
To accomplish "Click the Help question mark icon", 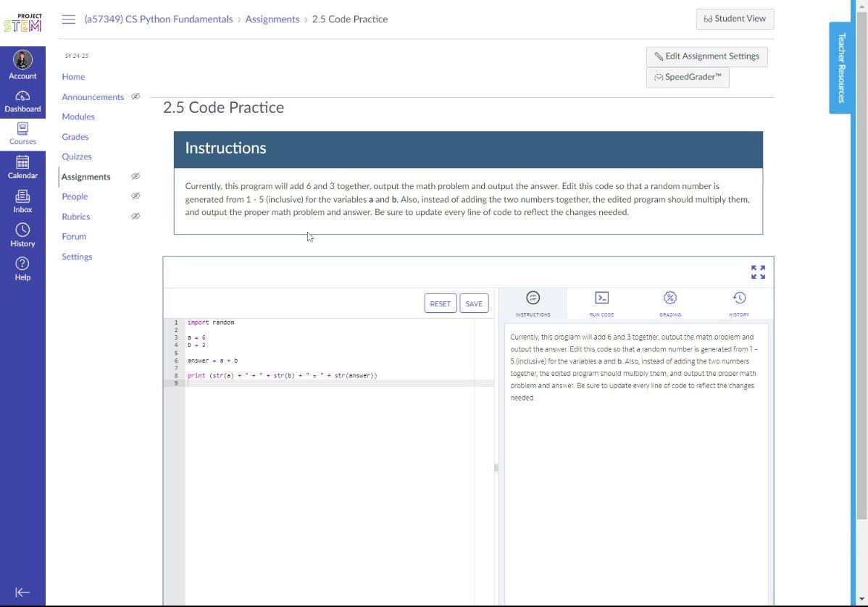I will coord(22,264).
